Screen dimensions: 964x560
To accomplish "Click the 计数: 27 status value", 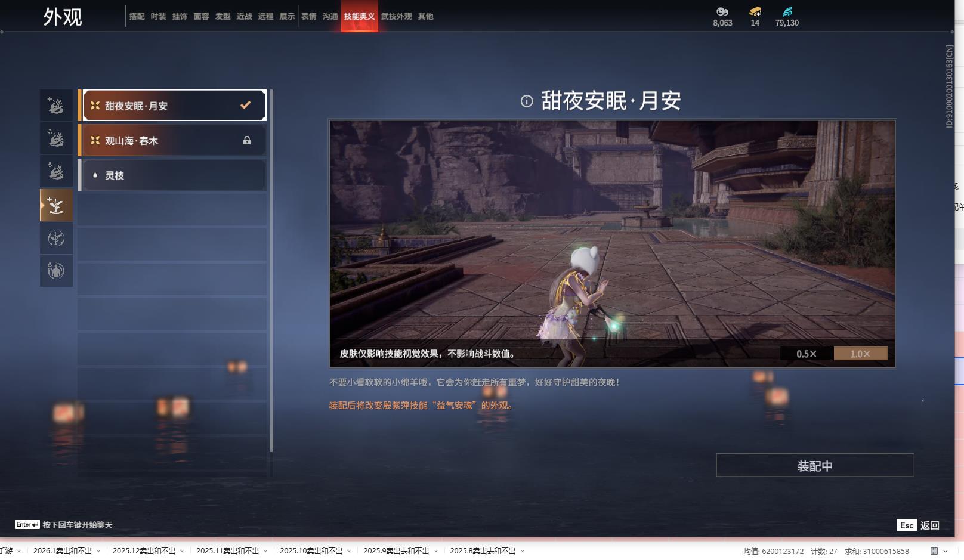I will coord(824,552).
